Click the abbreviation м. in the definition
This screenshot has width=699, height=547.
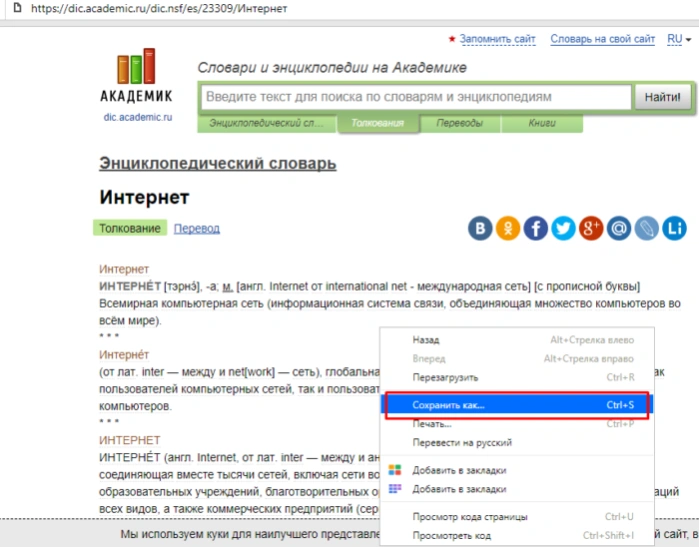point(227,286)
